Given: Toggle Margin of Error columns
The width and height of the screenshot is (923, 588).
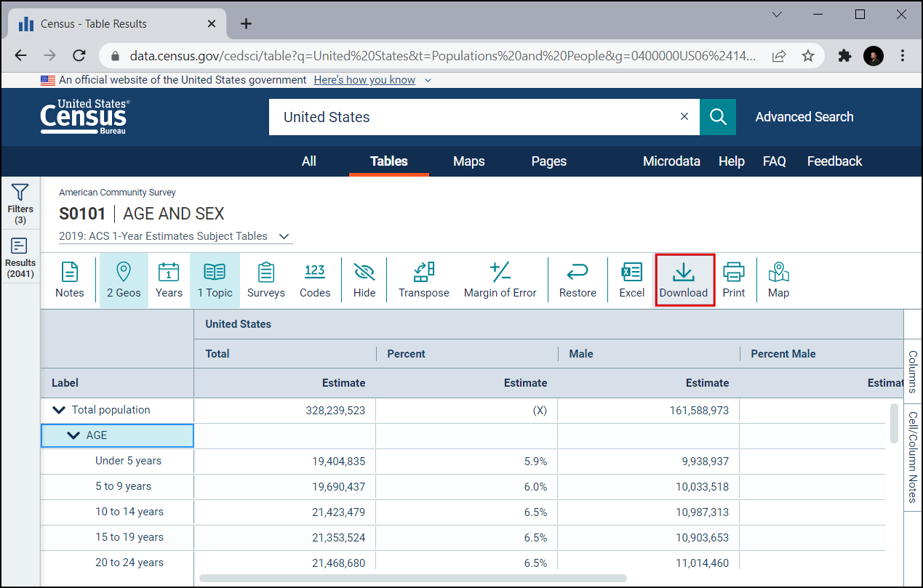Looking at the screenshot, I should pos(500,280).
